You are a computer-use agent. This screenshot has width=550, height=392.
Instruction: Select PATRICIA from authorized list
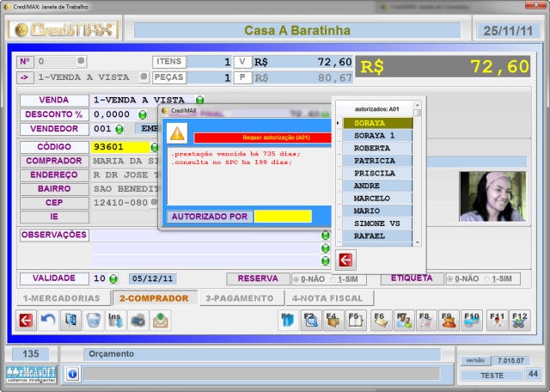click(375, 161)
